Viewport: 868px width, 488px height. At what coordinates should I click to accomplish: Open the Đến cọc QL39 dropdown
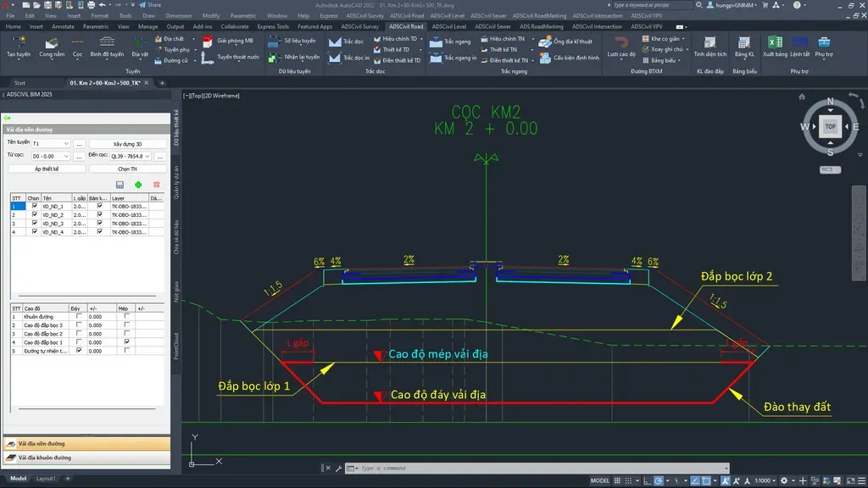tap(147, 156)
